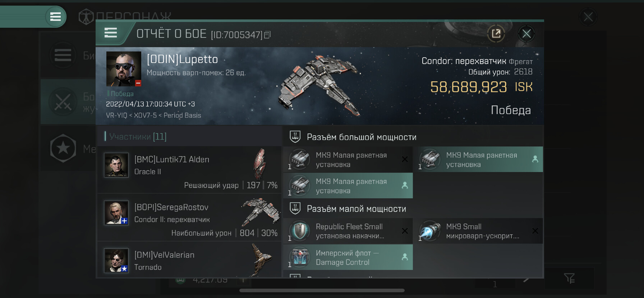Open the battle report hamburger menu
Image resolution: width=644 pixels, height=298 pixels.
tap(111, 33)
